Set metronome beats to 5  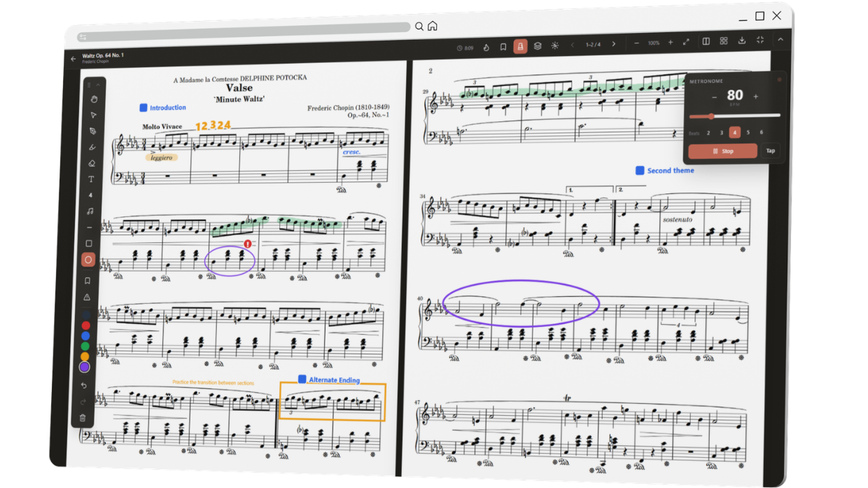[x=748, y=132]
